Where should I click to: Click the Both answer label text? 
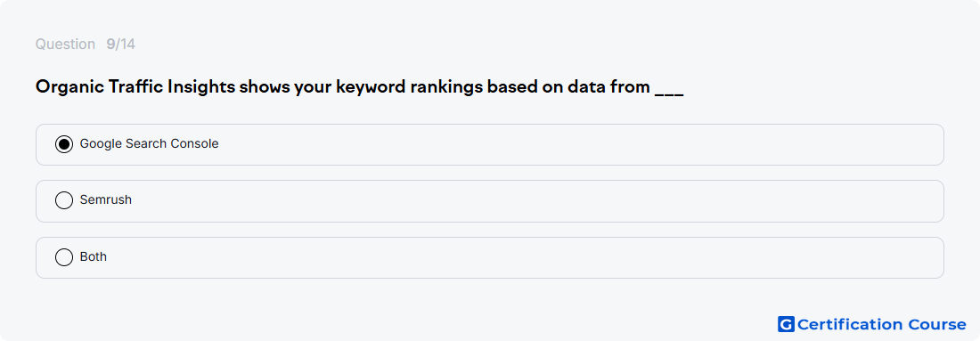click(x=94, y=256)
